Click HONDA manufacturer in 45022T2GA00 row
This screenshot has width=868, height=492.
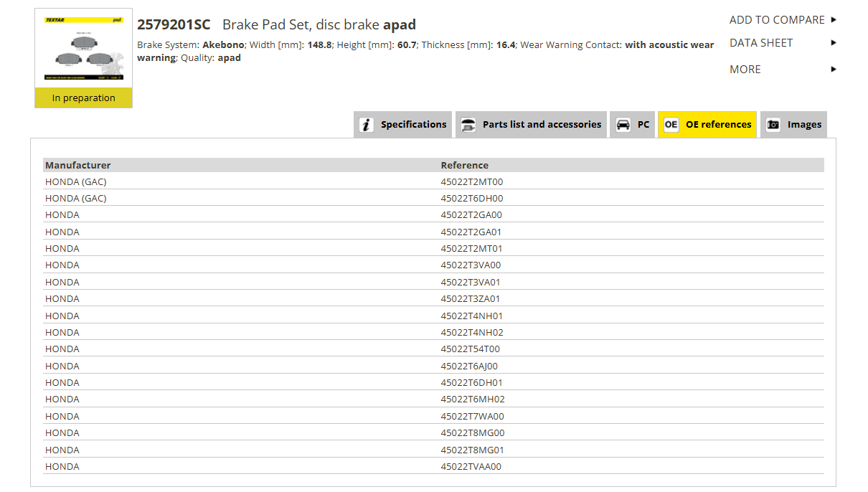pos(62,215)
